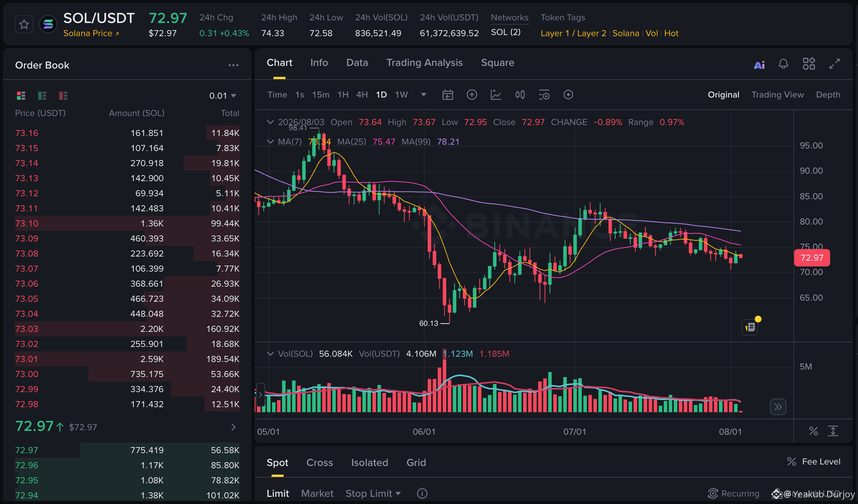
Task: Open Fee Level link
Action: coord(814,461)
